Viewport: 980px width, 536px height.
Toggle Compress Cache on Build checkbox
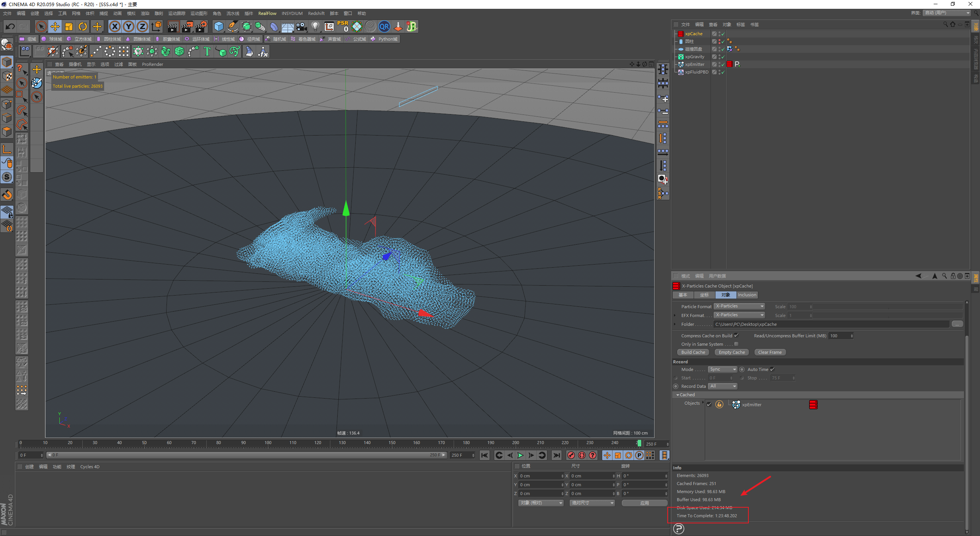pyautogui.click(x=736, y=335)
